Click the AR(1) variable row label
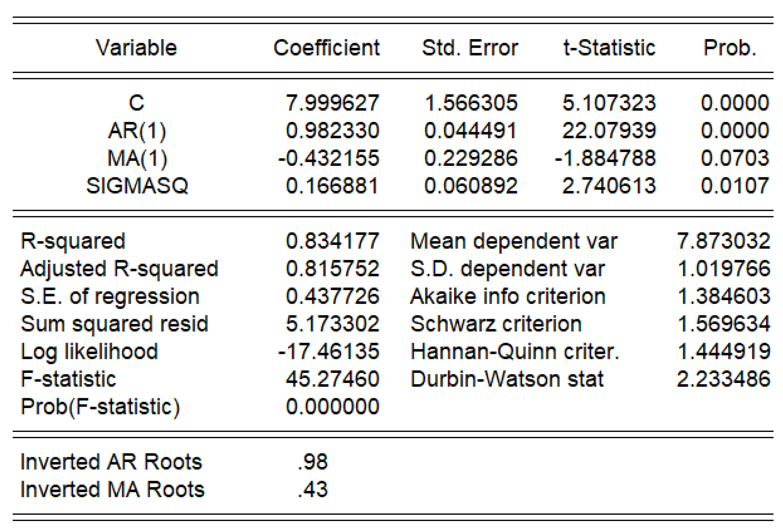This screenshot has width=783, height=532. click(x=137, y=130)
